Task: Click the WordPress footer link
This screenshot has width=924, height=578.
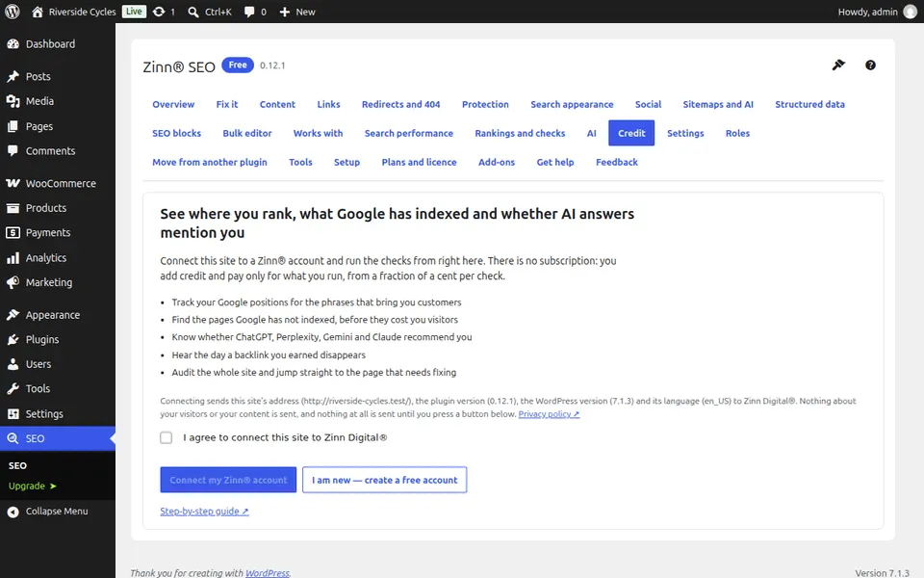Action: point(267,573)
